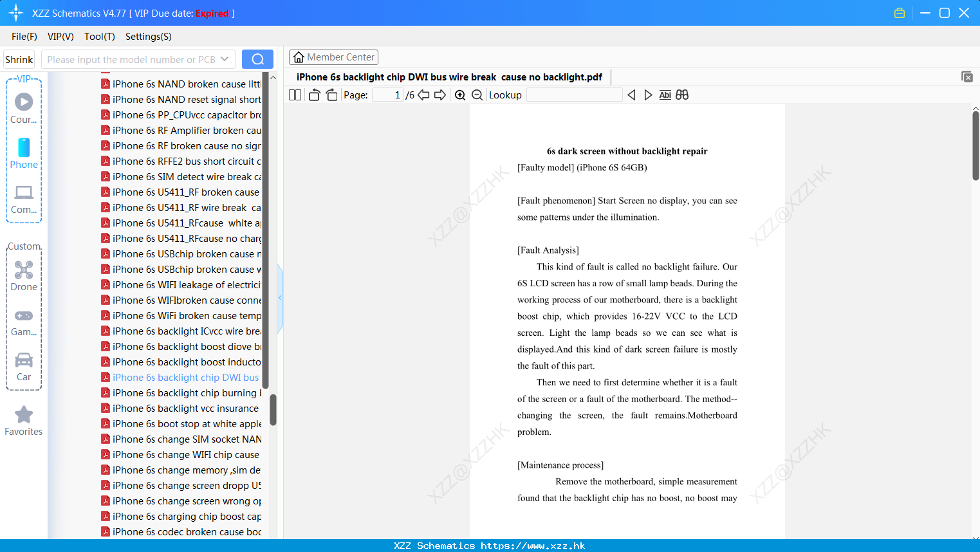The height and width of the screenshot is (552, 980).
Task: Click the file list vertical scrollbar thumb
Action: (273, 410)
